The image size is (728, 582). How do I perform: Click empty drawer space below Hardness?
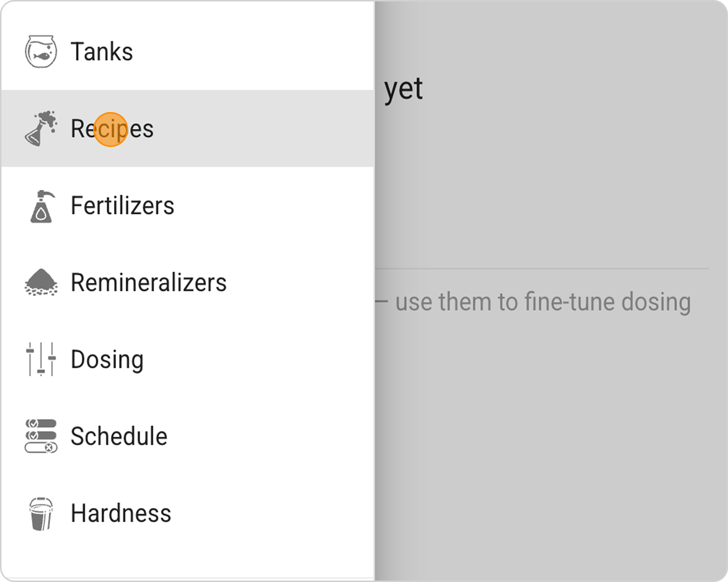(182, 557)
